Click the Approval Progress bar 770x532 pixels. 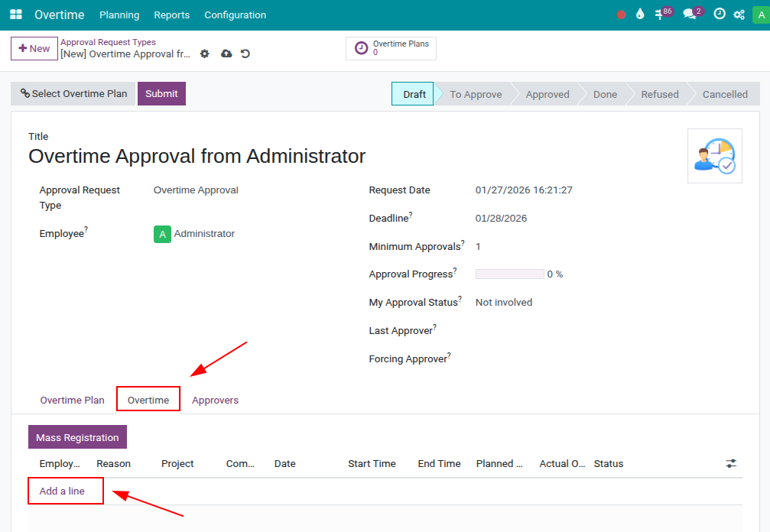509,274
